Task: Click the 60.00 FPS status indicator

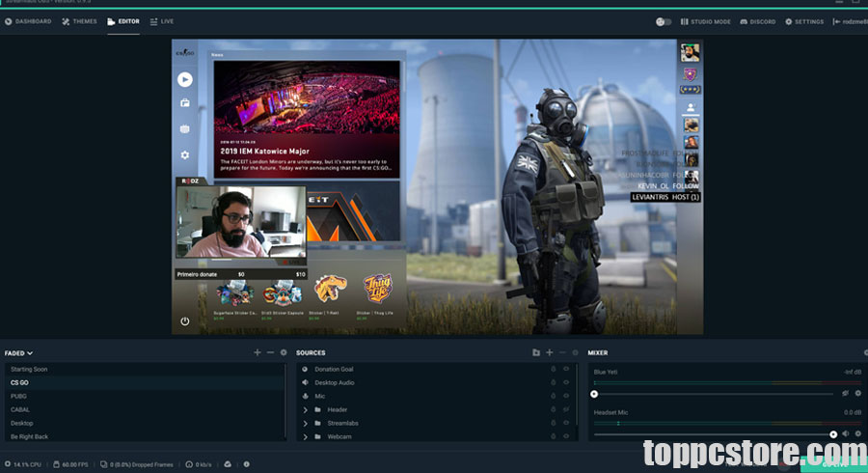Action: point(70,464)
